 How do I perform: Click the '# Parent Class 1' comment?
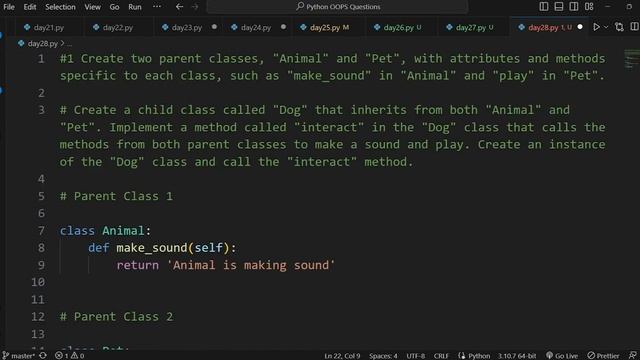(x=116, y=196)
